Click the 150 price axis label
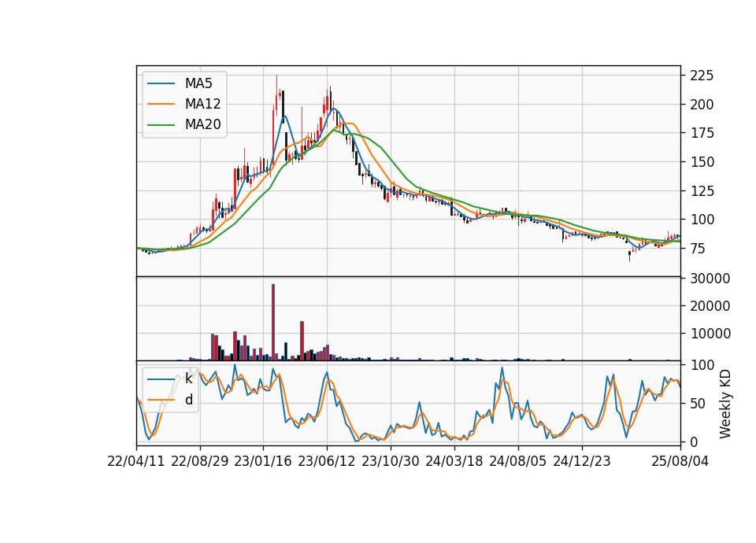Viewport: 756px width, 543px height. click(x=702, y=162)
